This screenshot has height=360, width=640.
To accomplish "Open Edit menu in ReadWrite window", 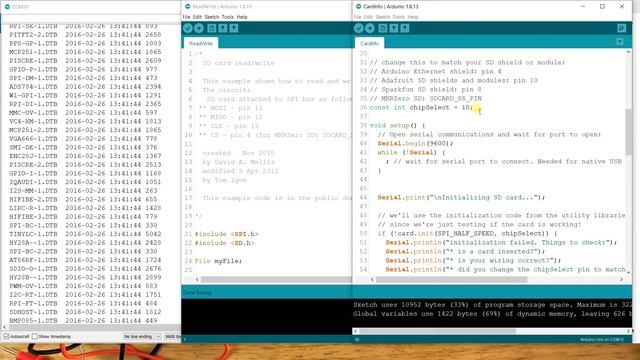I will click(x=197, y=17).
